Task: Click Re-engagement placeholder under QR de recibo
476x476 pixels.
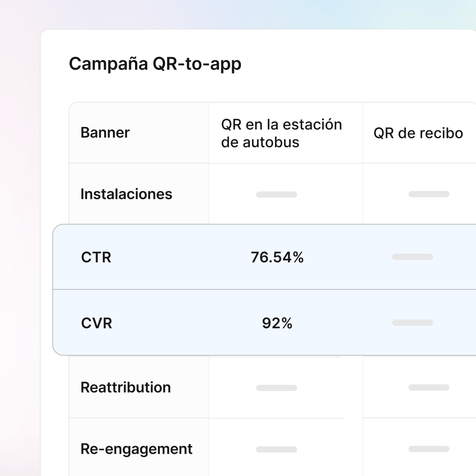Action: point(429,449)
